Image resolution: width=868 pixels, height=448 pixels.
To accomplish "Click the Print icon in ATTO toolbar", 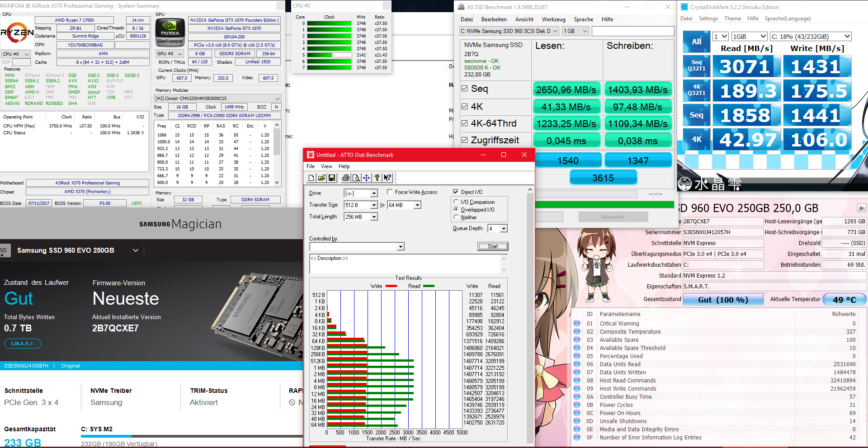I will [x=346, y=178].
